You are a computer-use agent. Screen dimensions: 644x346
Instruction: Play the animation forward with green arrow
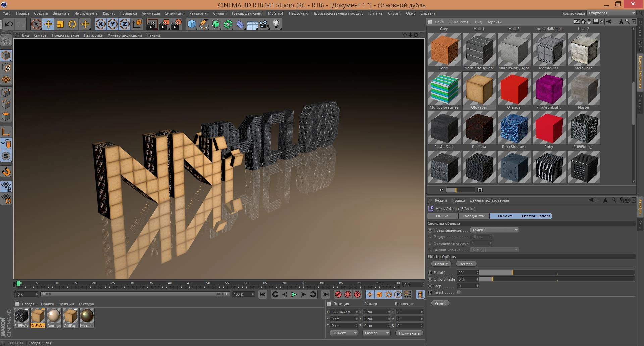coord(294,294)
